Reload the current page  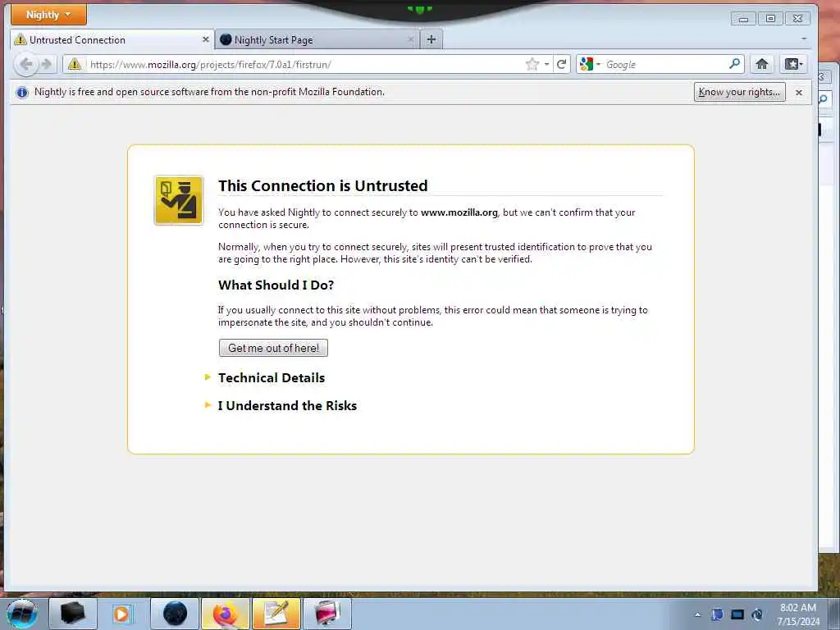click(x=561, y=64)
